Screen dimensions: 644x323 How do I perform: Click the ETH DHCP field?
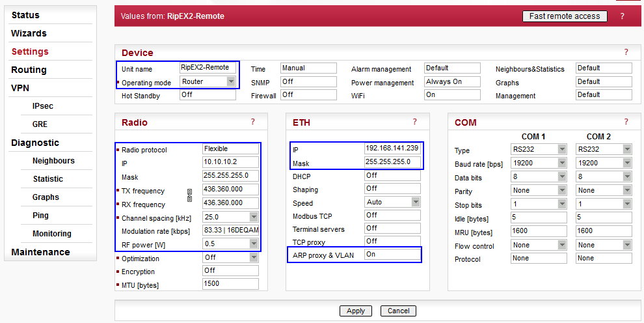tap(393, 175)
